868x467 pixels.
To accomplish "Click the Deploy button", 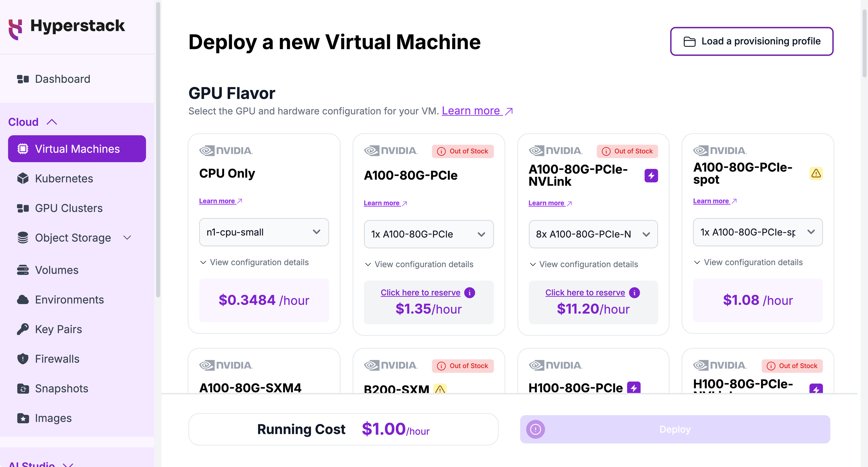I will tap(675, 429).
